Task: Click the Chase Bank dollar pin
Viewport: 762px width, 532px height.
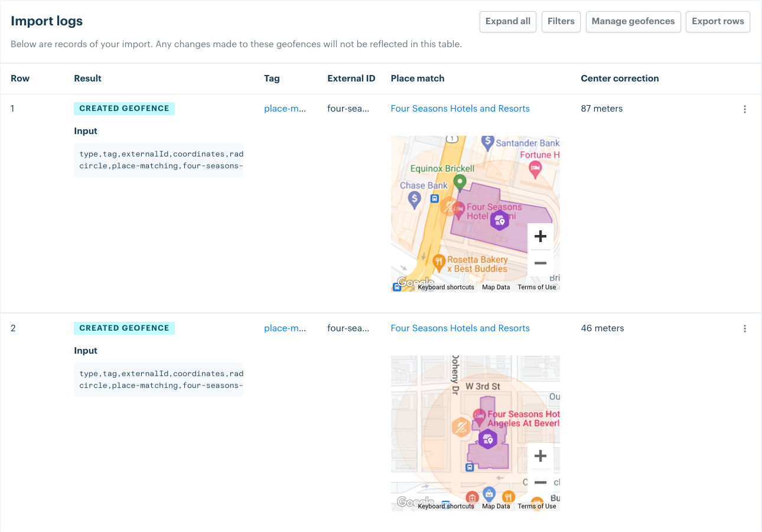Action: 415,200
